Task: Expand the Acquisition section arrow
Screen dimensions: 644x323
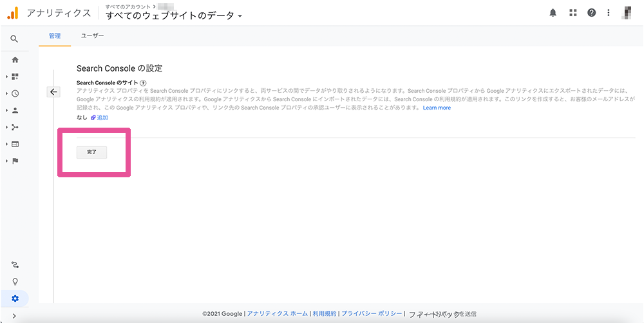Action: coord(7,128)
